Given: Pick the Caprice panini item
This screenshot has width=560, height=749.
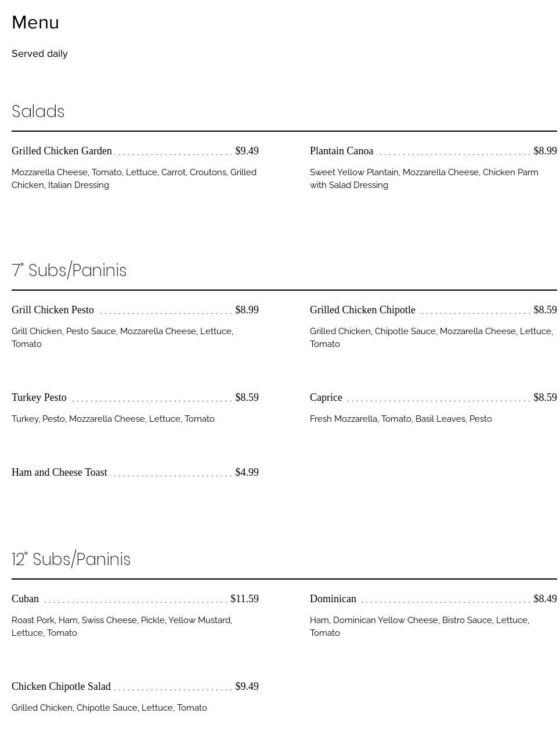Looking at the screenshot, I should click(326, 397).
